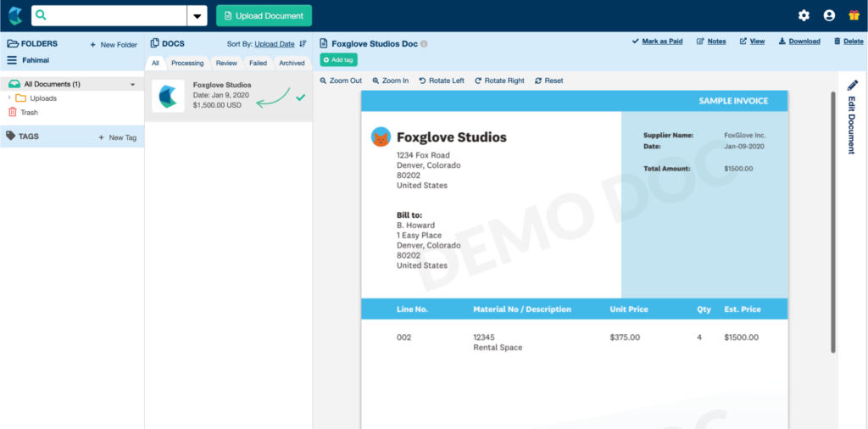Screen dimensions: 868x429
Task: Click the Upload Document button
Action: [264, 16]
